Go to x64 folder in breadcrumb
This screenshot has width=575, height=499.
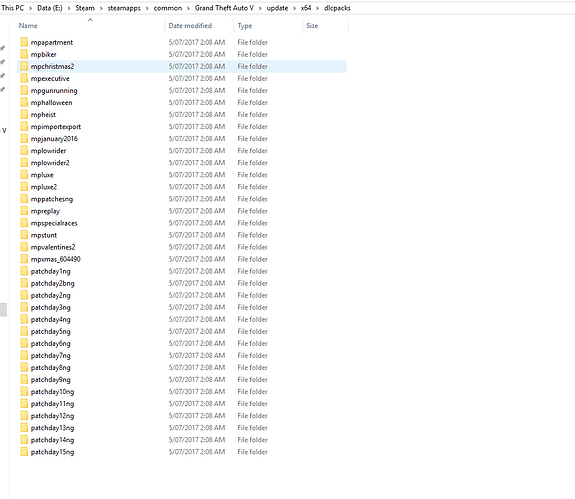(x=306, y=8)
